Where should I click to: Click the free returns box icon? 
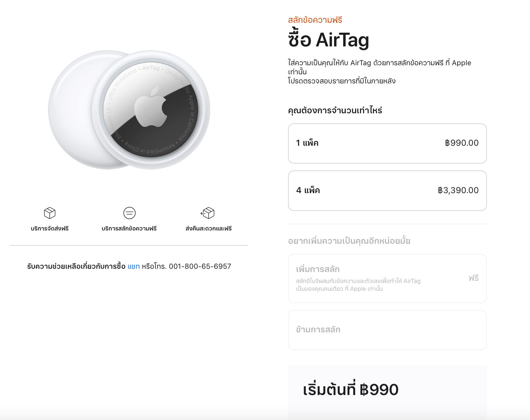208,213
